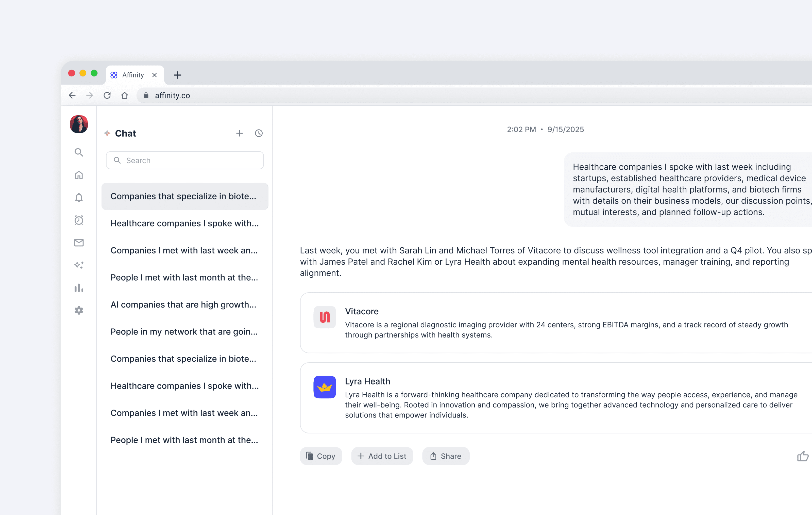The width and height of the screenshot is (812, 515).
Task: Click the Copy button
Action: point(321,456)
